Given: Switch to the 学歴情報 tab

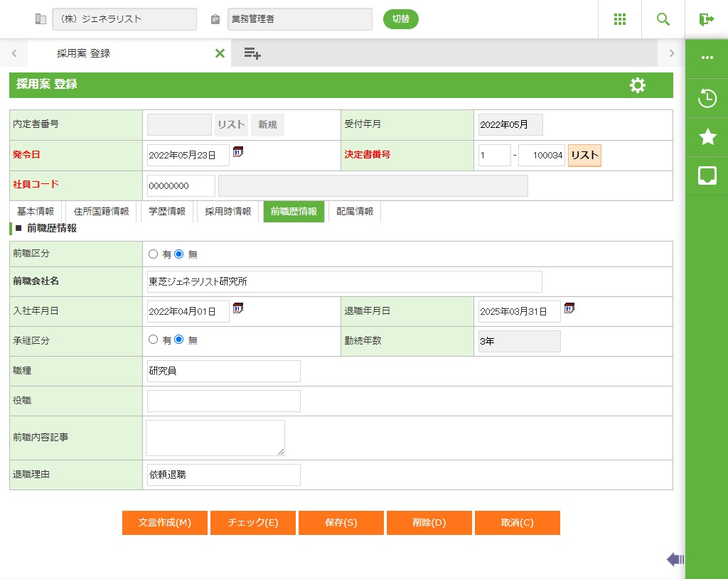Looking at the screenshot, I should [x=167, y=212].
